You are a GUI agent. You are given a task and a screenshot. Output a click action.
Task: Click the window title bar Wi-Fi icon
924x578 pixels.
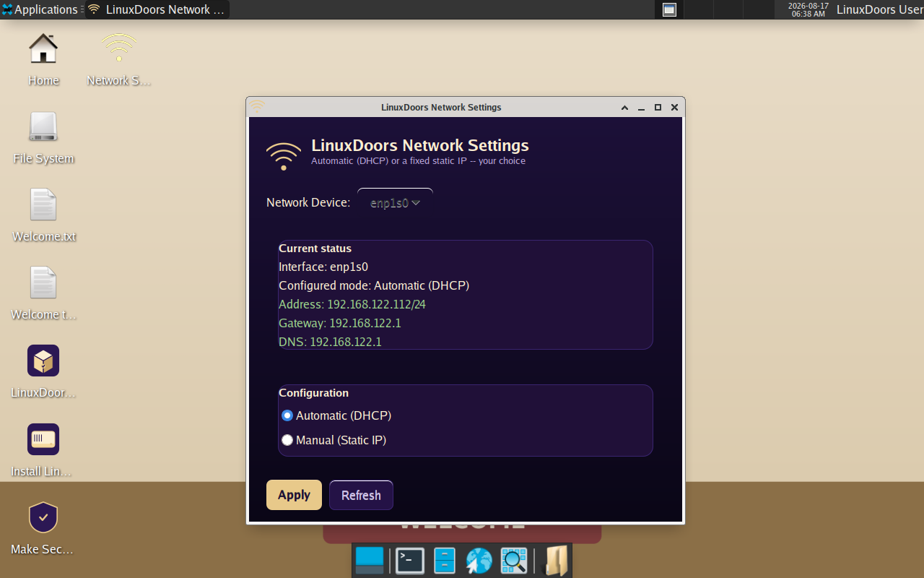(257, 107)
